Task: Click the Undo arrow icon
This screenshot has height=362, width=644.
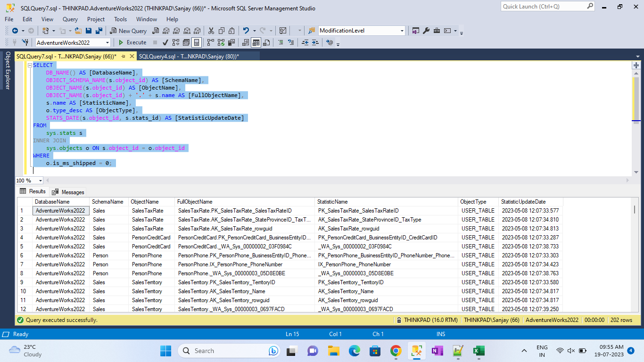Action: tap(246, 31)
